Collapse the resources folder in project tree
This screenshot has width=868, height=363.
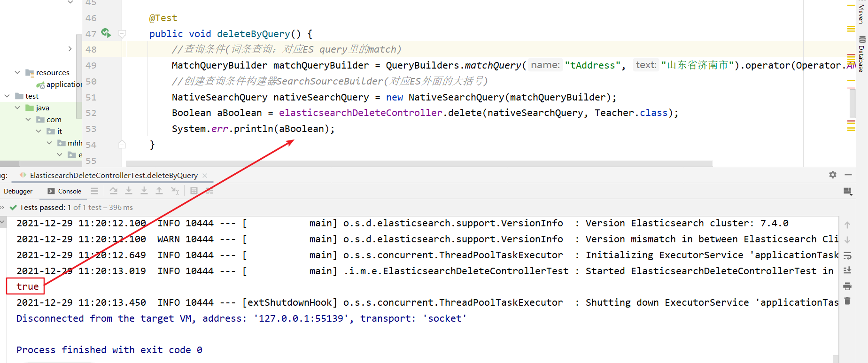17,72
